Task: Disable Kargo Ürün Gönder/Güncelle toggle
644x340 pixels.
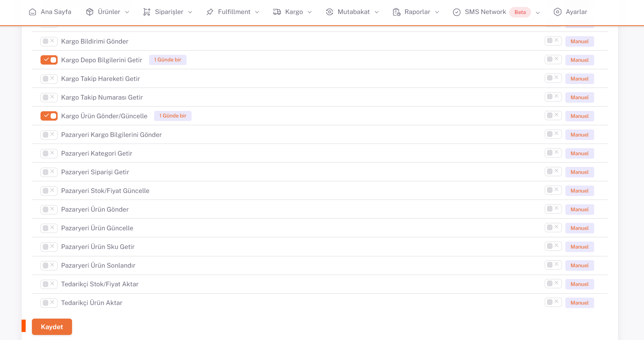Action: (x=49, y=116)
